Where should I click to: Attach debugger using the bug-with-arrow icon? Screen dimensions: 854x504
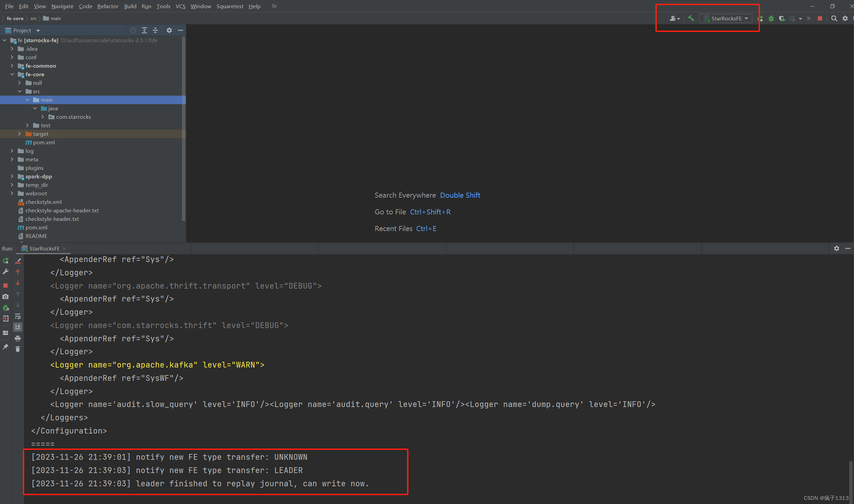click(x=5, y=308)
